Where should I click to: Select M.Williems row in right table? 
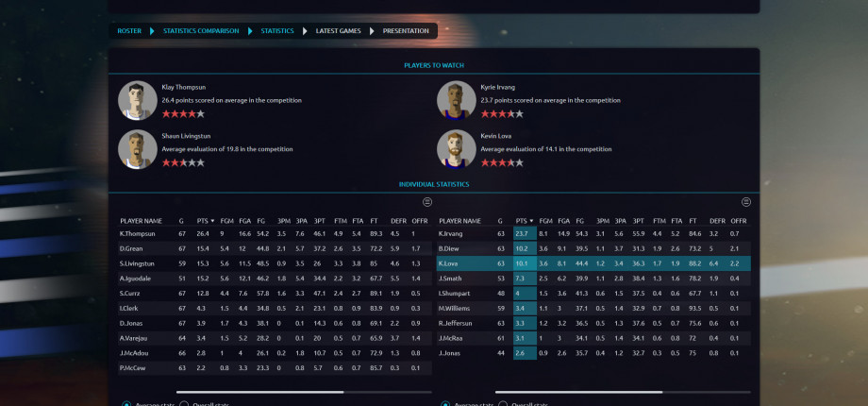pyautogui.click(x=593, y=309)
